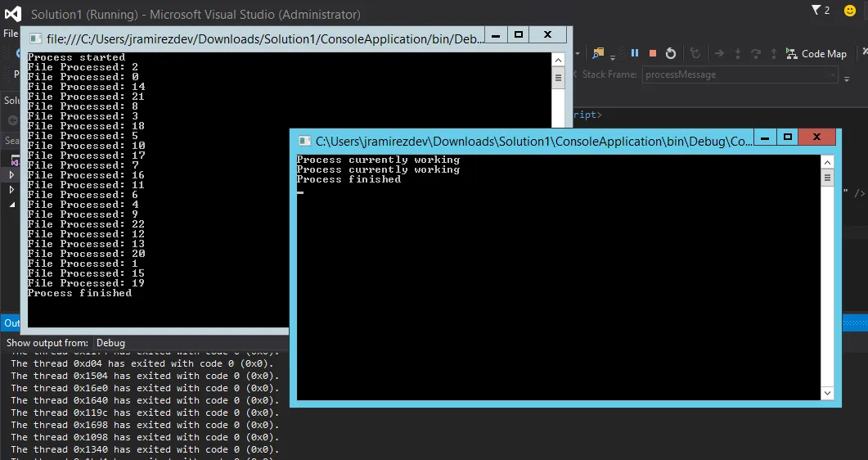The width and height of the screenshot is (868, 460).
Task: Open the Stack Frame processMessage dropdown
Action: pos(740,74)
